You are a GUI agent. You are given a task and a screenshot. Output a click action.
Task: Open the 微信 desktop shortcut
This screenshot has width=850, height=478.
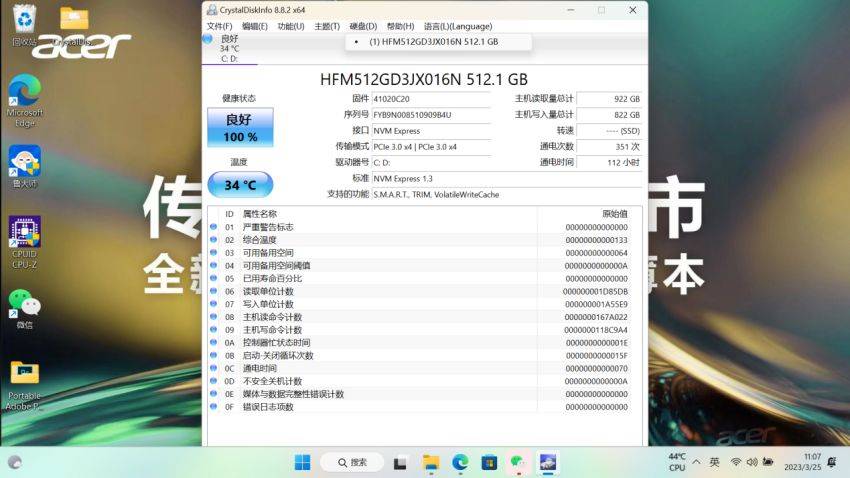24,309
